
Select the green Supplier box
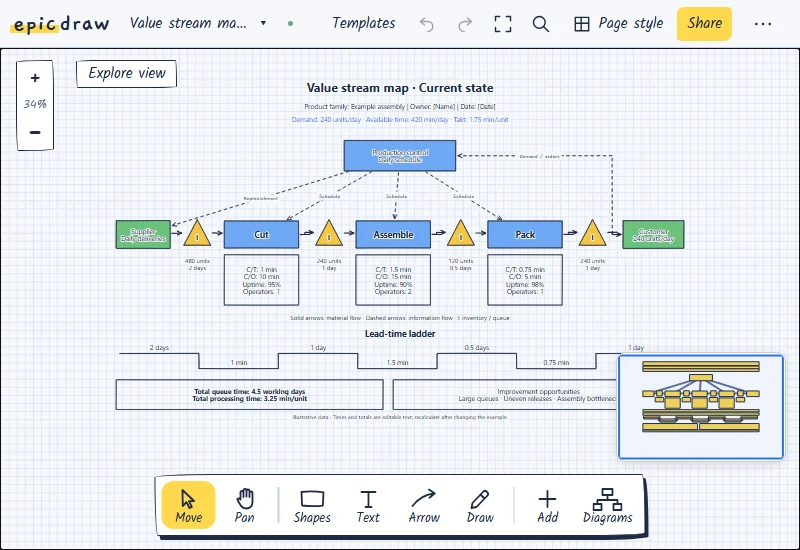pyautogui.click(x=143, y=235)
